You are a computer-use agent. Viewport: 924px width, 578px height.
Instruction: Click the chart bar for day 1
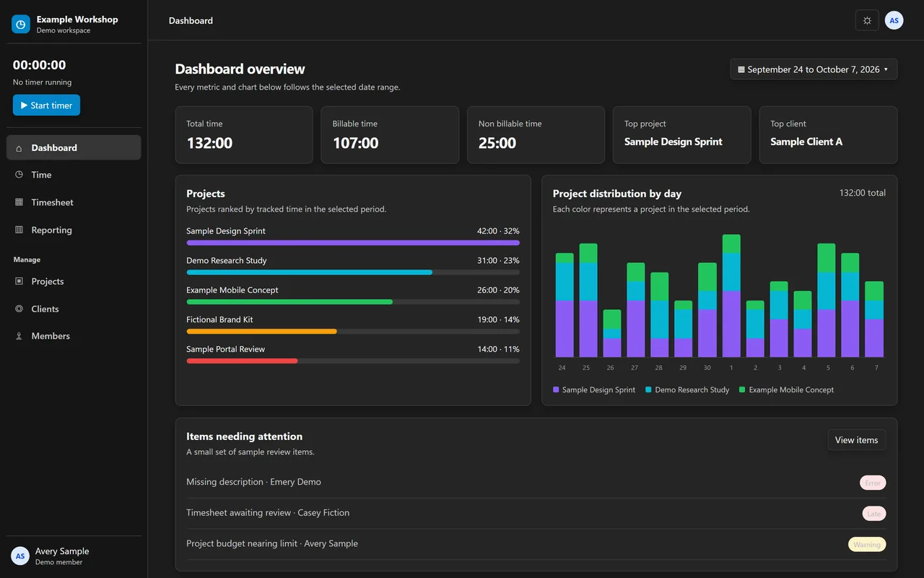[731, 296]
